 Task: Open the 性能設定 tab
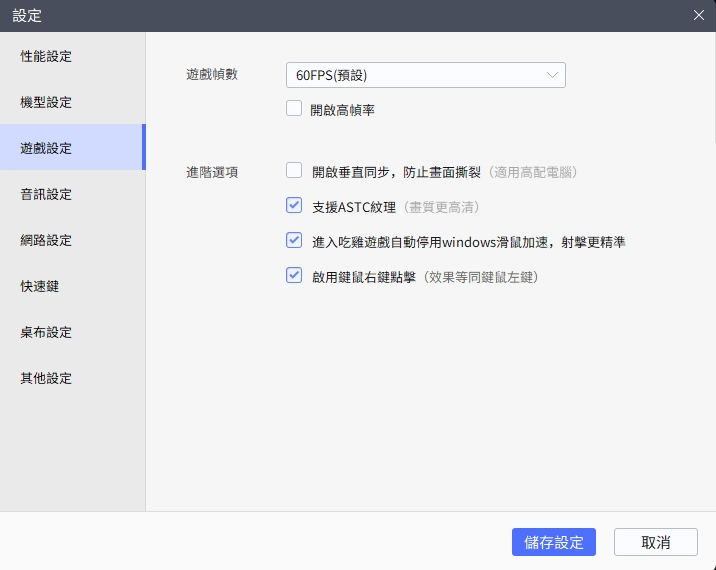(x=46, y=56)
